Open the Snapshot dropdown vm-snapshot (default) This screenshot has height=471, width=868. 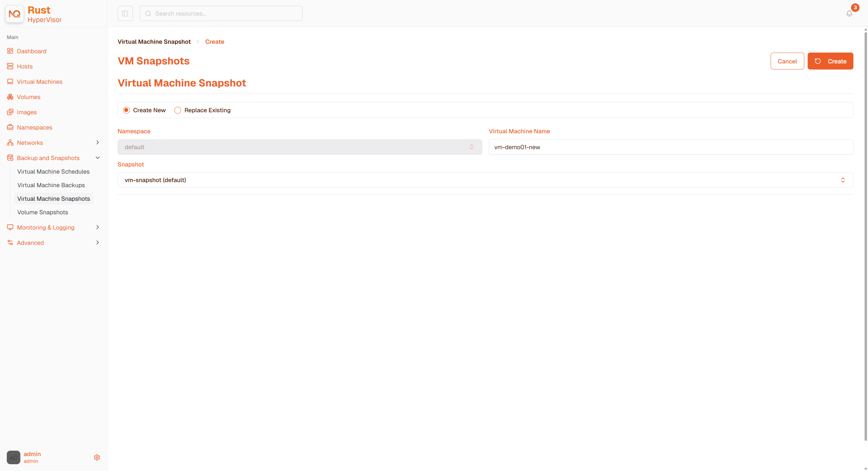coord(485,180)
